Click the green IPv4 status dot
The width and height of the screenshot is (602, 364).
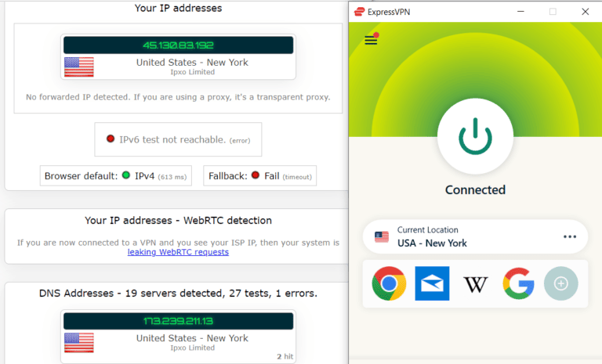126,175
